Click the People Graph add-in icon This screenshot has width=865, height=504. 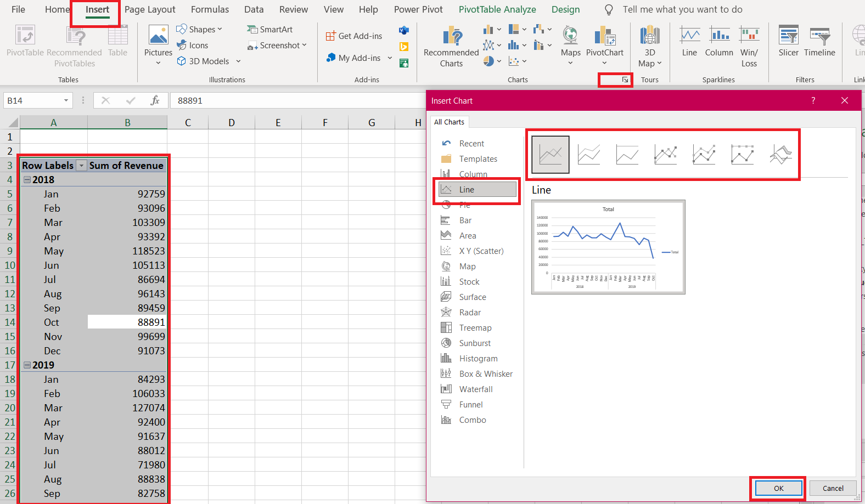[404, 63]
